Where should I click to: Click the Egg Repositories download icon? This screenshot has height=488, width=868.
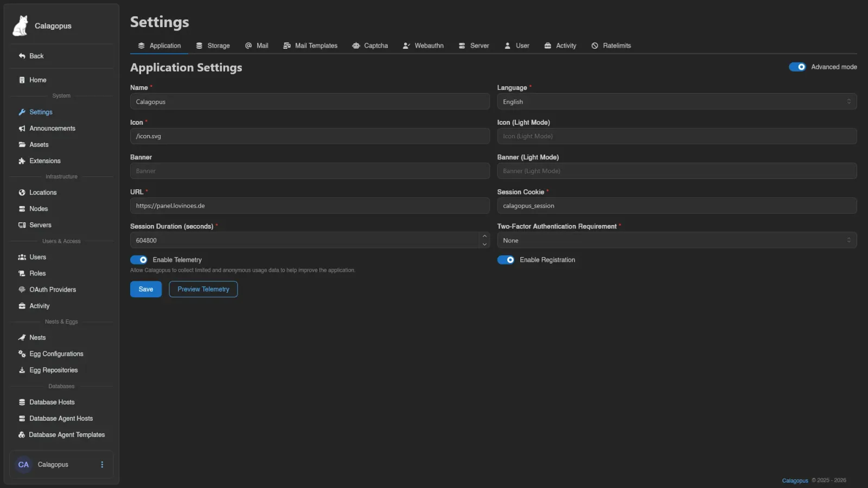tap(22, 370)
